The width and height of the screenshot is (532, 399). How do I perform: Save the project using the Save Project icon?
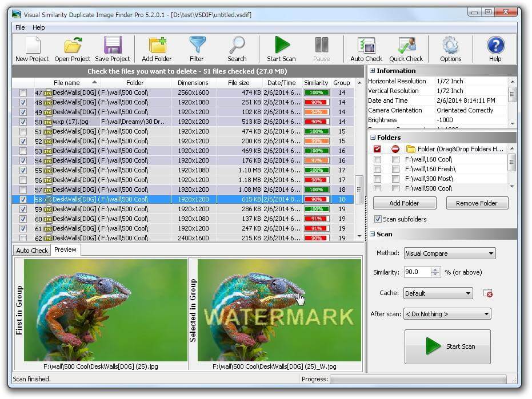click(x=112, y=47)
